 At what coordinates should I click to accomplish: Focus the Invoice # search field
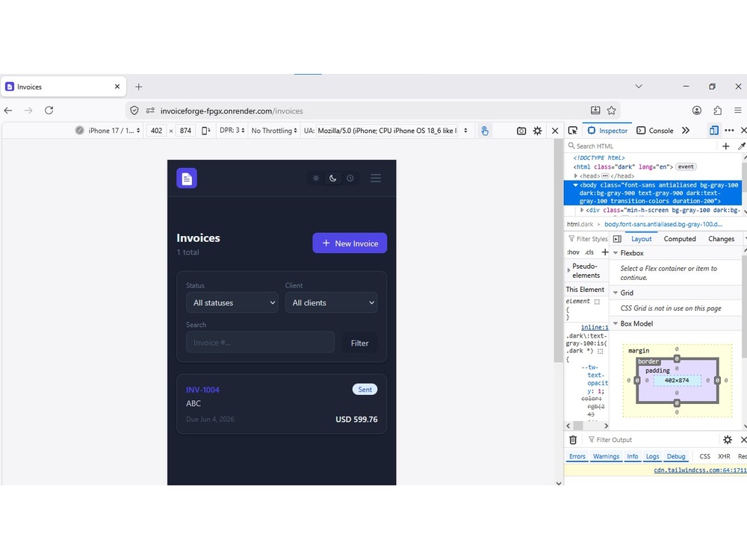pyautogui.click(x=260, y=343)
